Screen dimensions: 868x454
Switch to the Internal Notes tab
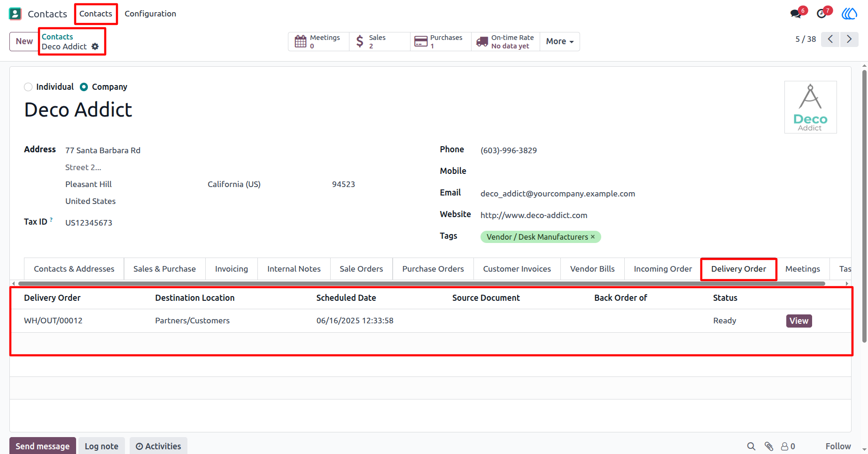click(294, 269)
